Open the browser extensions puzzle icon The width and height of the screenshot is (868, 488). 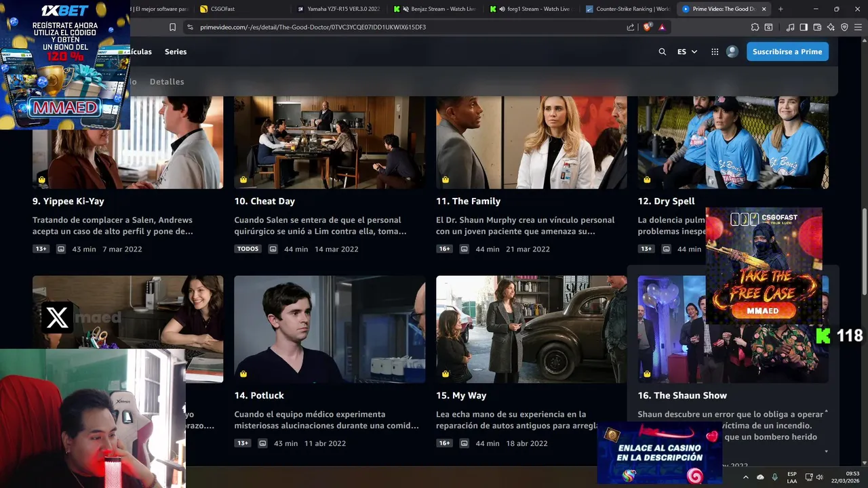click(x=755, y=27)
